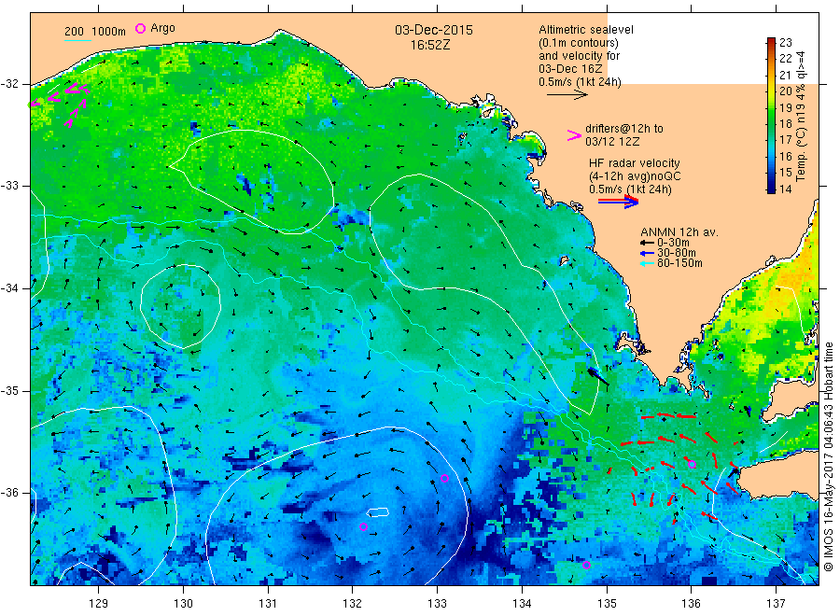
Task: Click the black 0-30m ANMN arrow symbol
Action: coord(647,243)
